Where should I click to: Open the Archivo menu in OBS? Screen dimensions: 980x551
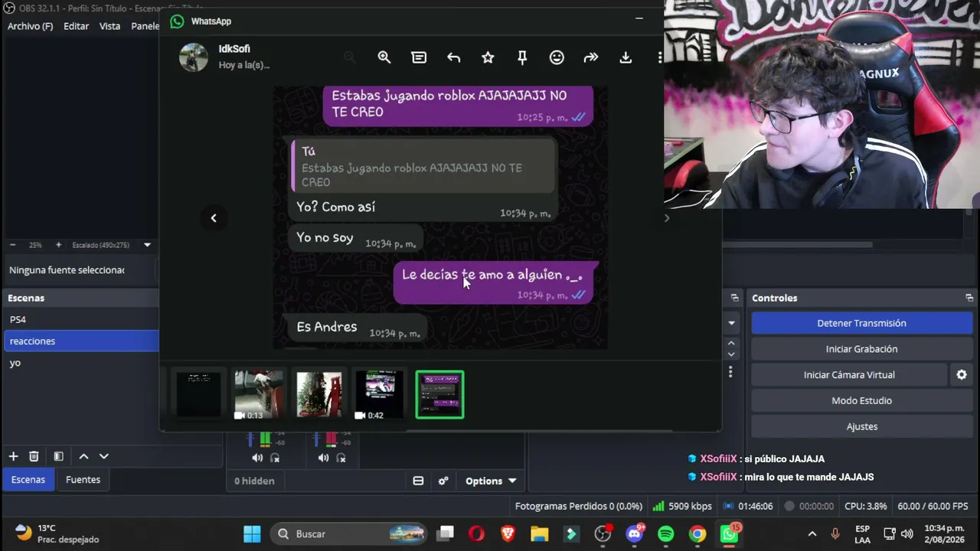(30, 26)
